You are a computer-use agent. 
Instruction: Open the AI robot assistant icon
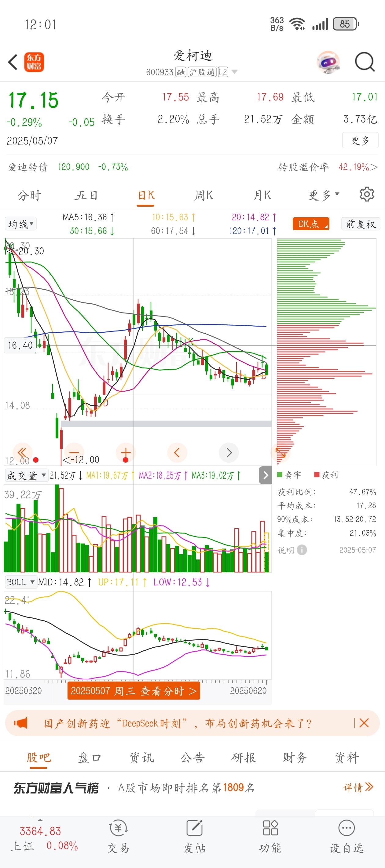click(x=328, y=62)
